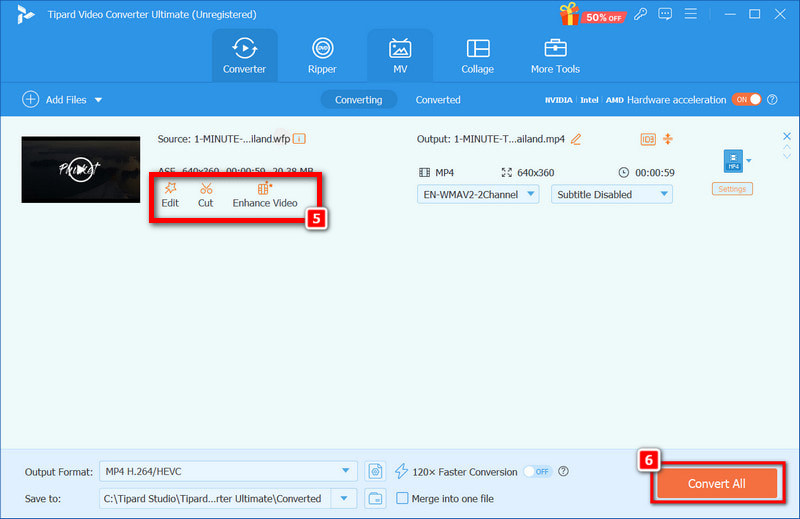Open the feedback chat icon
The width and height of the screenshot is (800, 519).
665,14
